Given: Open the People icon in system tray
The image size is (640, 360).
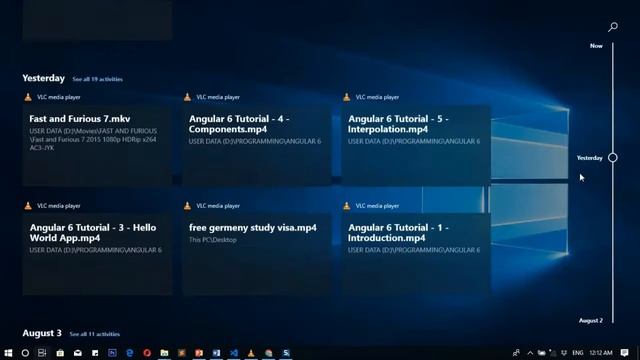Looking at the screenshot, I should point(516,353).
